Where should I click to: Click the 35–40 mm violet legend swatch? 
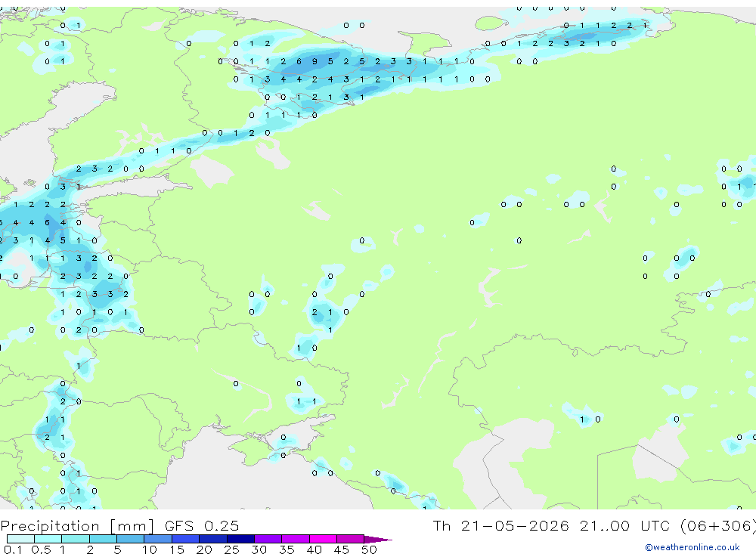tap(295, 539)
